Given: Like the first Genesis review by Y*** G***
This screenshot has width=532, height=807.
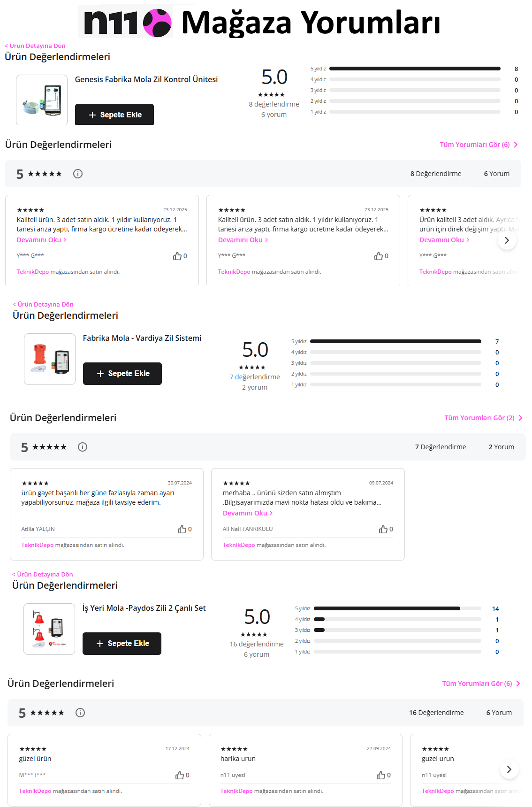Looking at the screenshot, I should [177, 256].
